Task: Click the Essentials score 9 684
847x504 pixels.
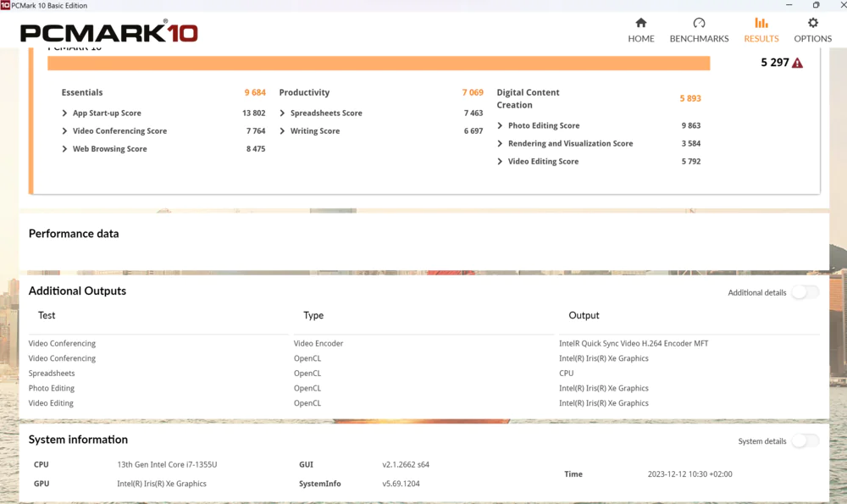Action: [255, 92]
